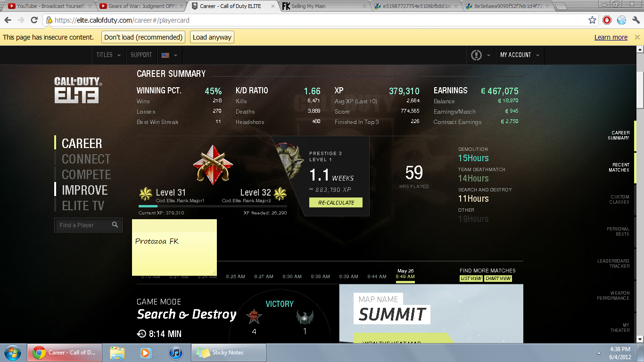Expand the TITLES dropdown
The width and height of the screenshot is (644, 362).
click(x=108, y=55)
